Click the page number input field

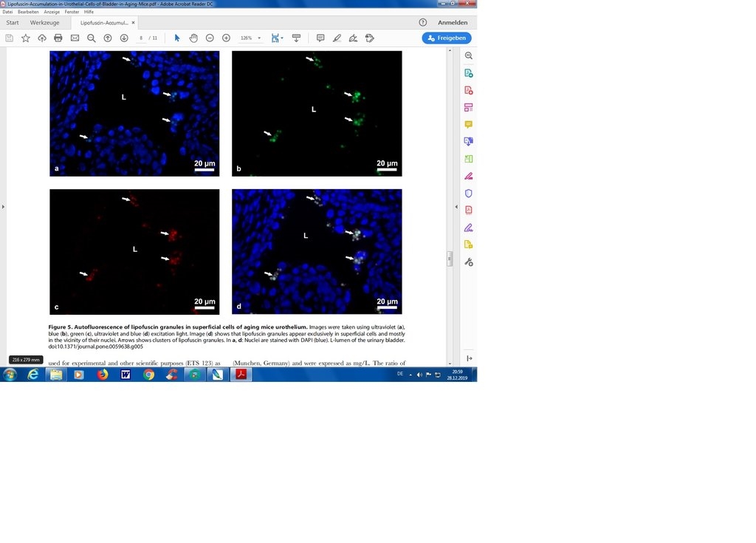141,38
